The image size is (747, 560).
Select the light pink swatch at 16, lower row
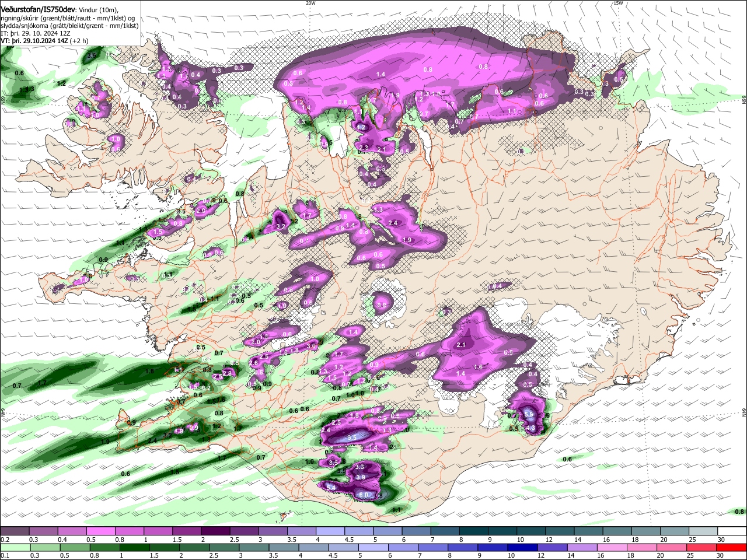[612, 547]
